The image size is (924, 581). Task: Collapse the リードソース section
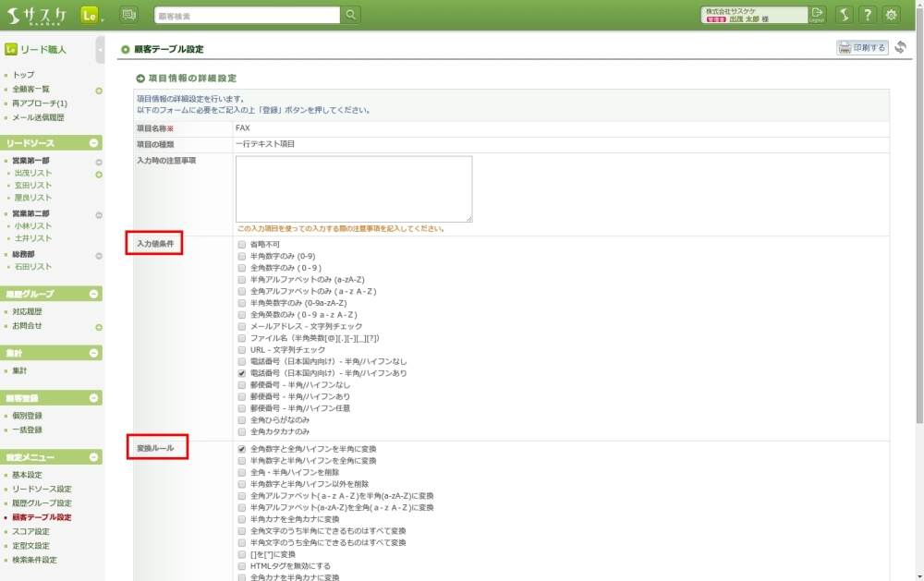pyautogui.click(x=93, y=143)
